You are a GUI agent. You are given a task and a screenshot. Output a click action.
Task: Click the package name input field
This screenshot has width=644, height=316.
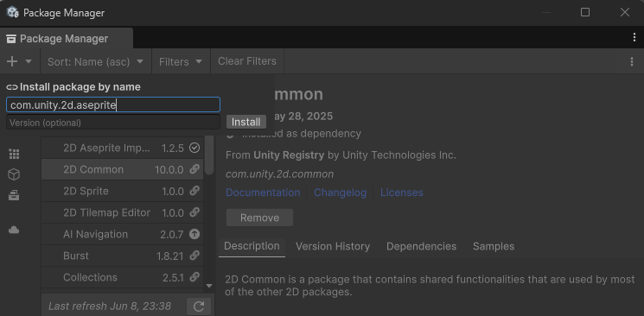(113, 104)
